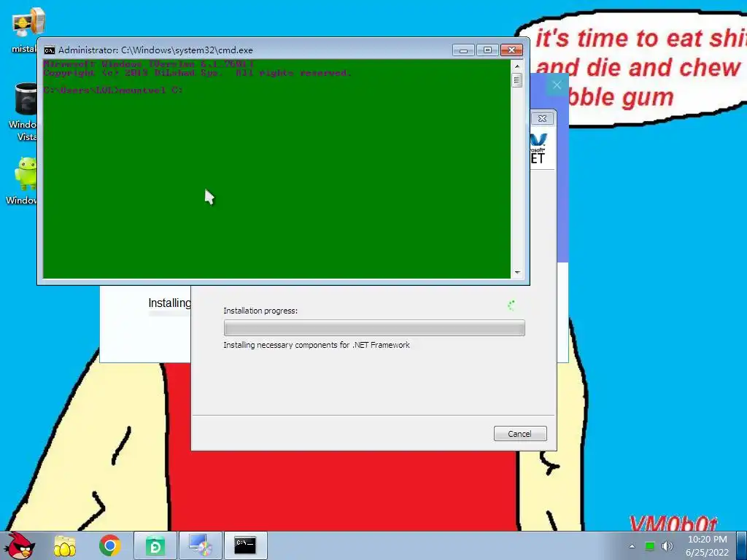
Task: Open the clock showing 10:20 PM
Action: (x=708, y=540)
